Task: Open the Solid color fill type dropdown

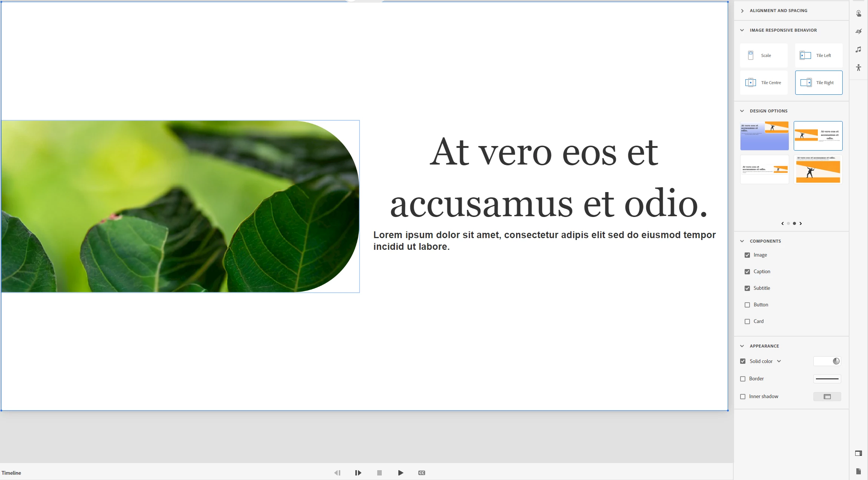Action: tap(779, 361)
